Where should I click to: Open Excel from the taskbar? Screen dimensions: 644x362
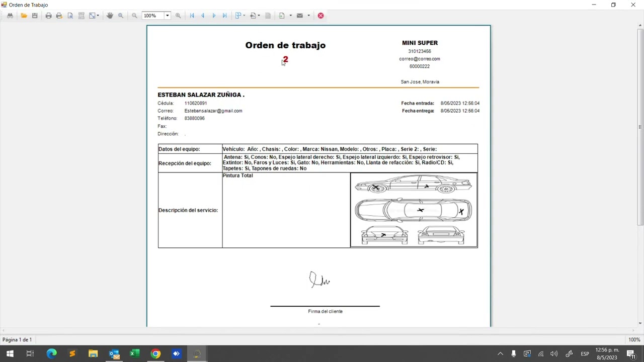tap(134, 353)
